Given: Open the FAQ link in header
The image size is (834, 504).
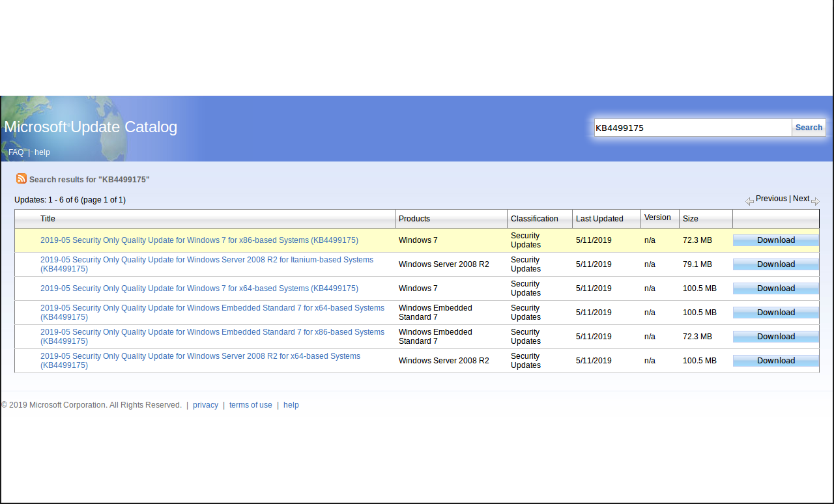Looking at the screenshot, I should (x=16, y=152).
